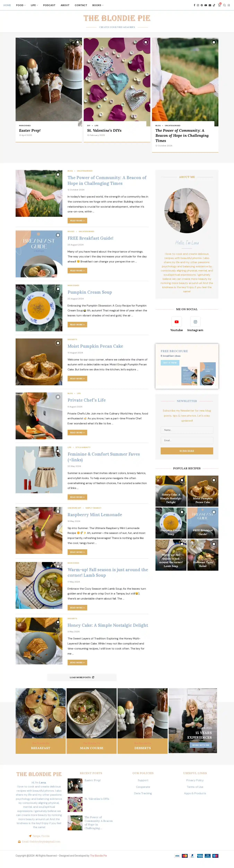Click the search magnifier icon
Viewport: 234px width, 868px height.
[225, 5]
